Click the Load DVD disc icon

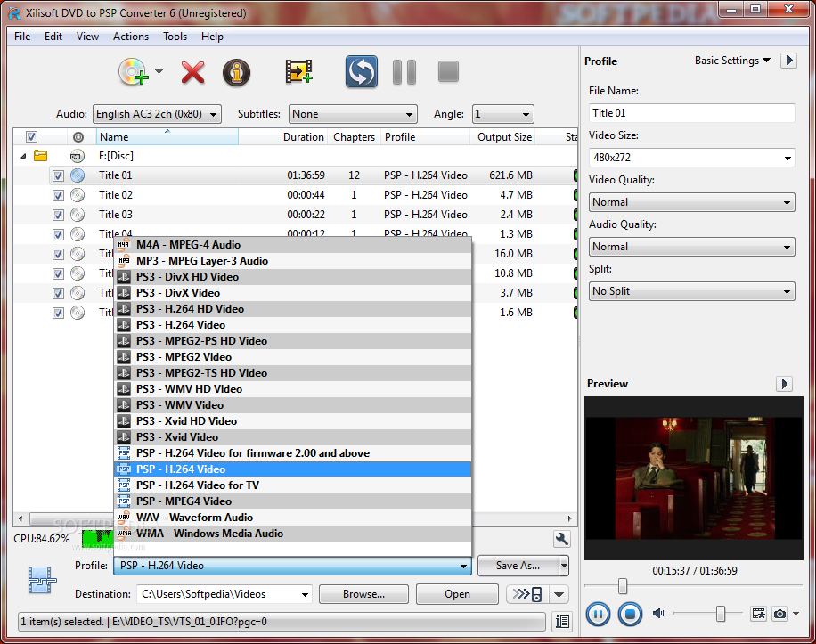coord(134,72)
